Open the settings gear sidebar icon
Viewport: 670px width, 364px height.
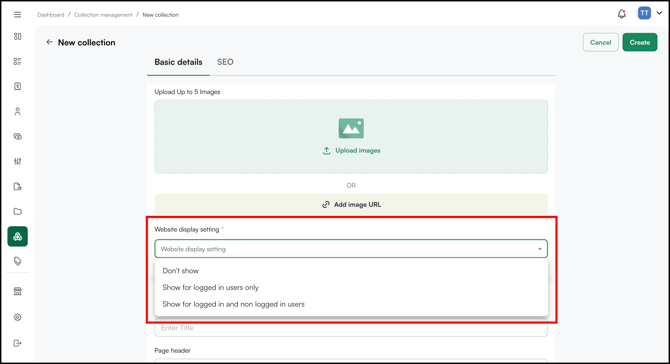(18, 317)
